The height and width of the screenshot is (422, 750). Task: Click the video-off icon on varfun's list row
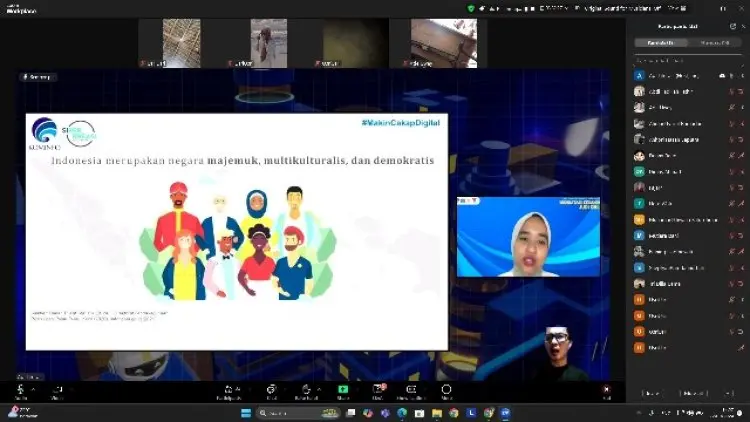pyautogui.click(x=740, y=332)
